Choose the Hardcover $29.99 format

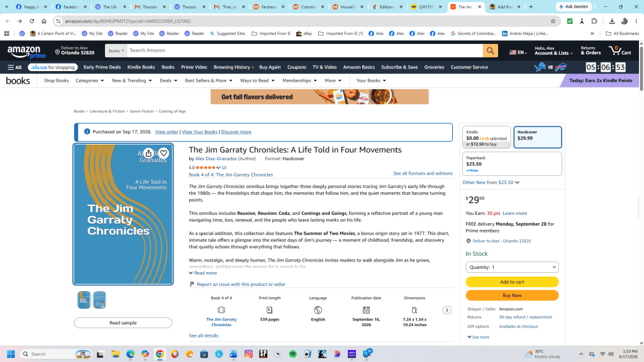pos(538,137)
